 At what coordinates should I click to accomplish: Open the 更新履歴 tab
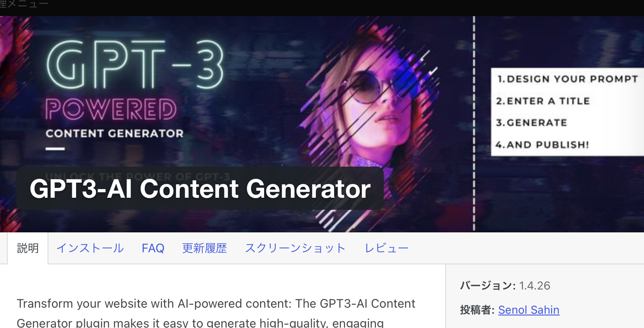point(204,248)
